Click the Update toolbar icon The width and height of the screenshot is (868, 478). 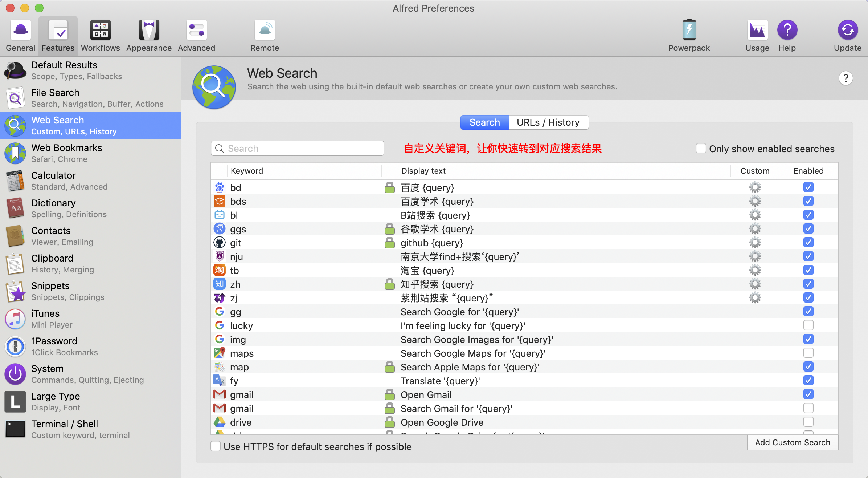point(847,30)
